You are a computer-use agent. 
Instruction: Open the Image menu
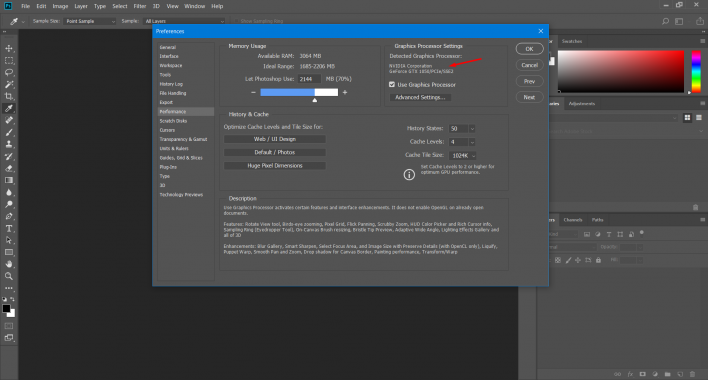click(x=60, y=6)
